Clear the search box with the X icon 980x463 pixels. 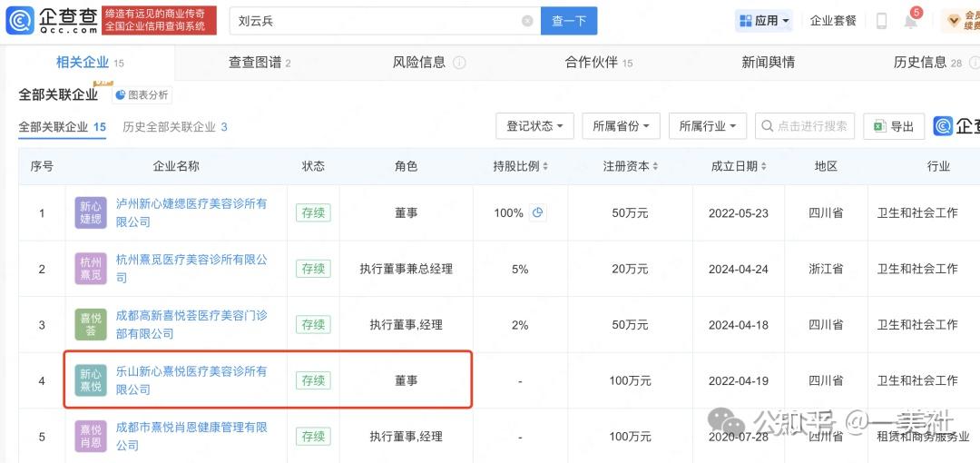[x=527, y=21]
